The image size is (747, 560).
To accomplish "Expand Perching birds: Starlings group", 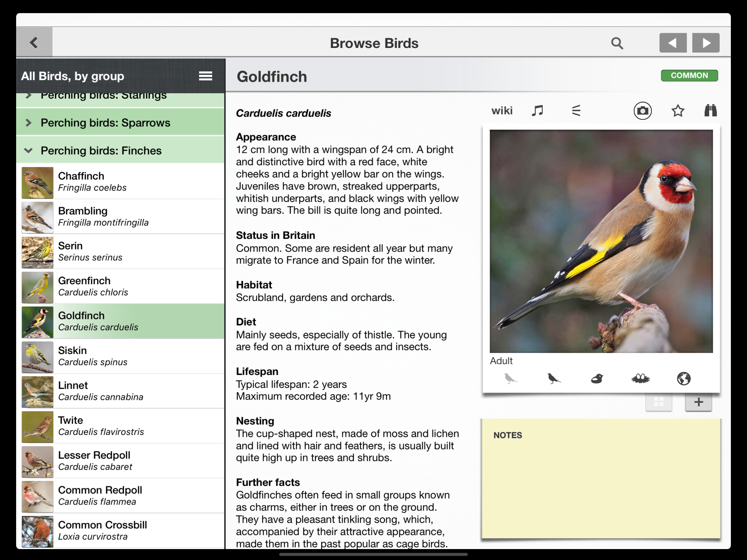I will click(x=120, y=100).
